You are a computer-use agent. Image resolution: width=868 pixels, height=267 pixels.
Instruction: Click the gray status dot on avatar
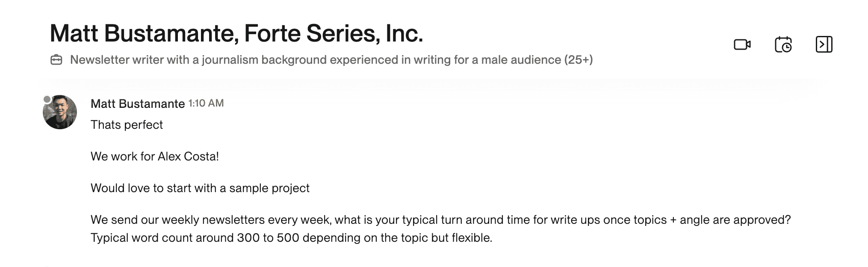coord(47,100)
